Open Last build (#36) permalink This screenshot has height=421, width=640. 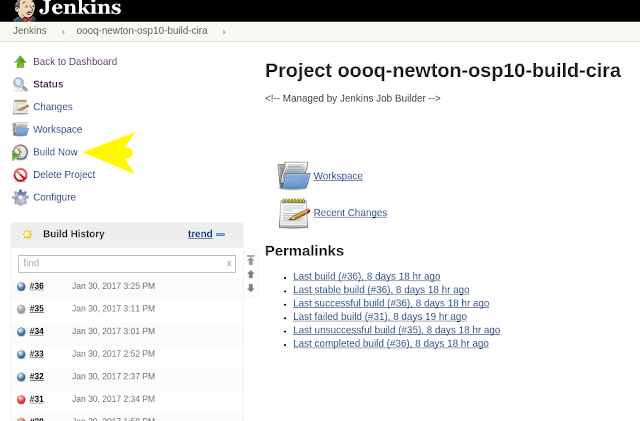(367, 276)
